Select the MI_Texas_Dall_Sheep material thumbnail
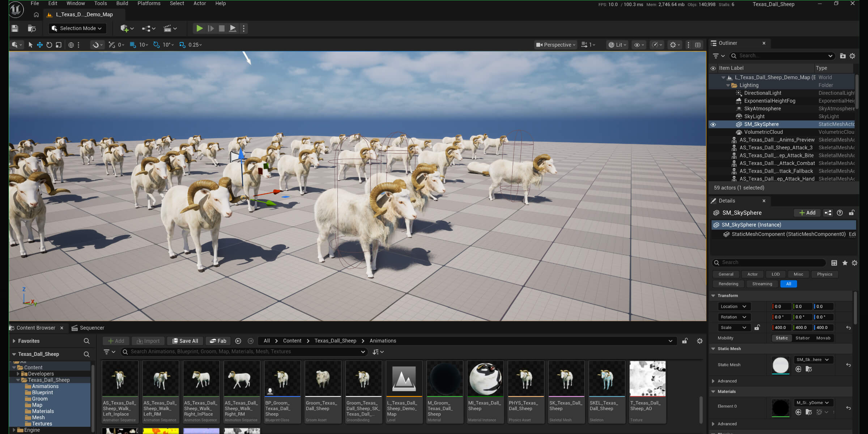The height and width of the screenshot is (434, 868). (485, 379)
